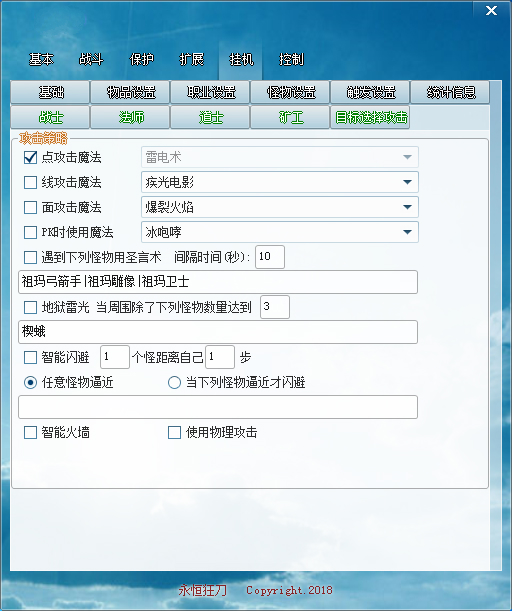The image size is (512, 611).
Task: Click the monster list field with 祖玛弓箭手
Action: point(218,282)
